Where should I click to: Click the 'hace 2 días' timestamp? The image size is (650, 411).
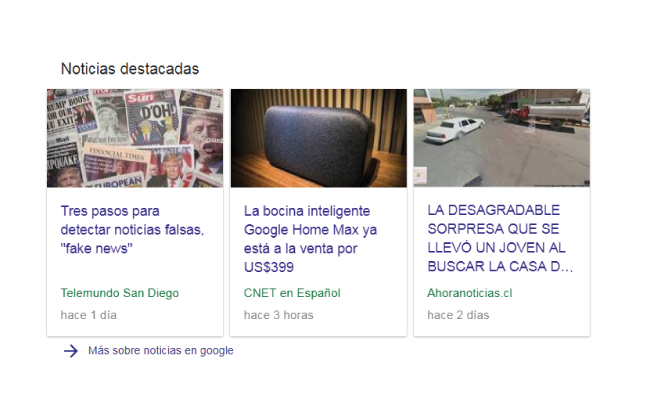[x=458, y=315]
